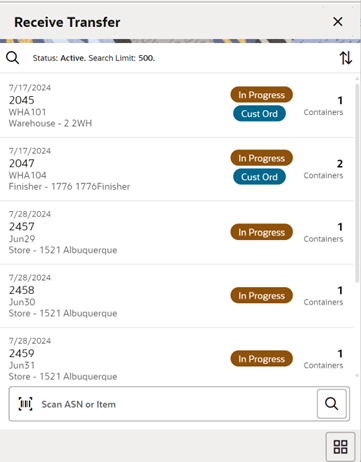
Task: Click Cust Ord badge on transfer 2047
Action: tap(259, 177)
